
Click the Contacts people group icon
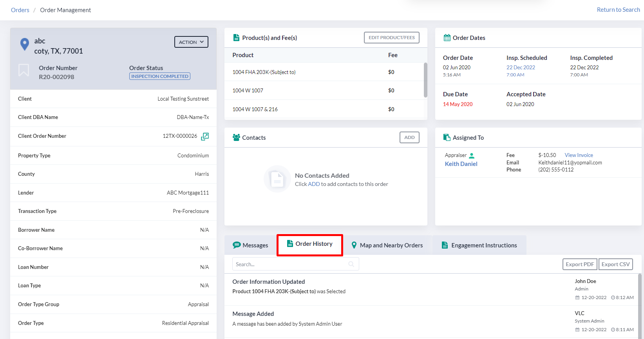point(236,137)
